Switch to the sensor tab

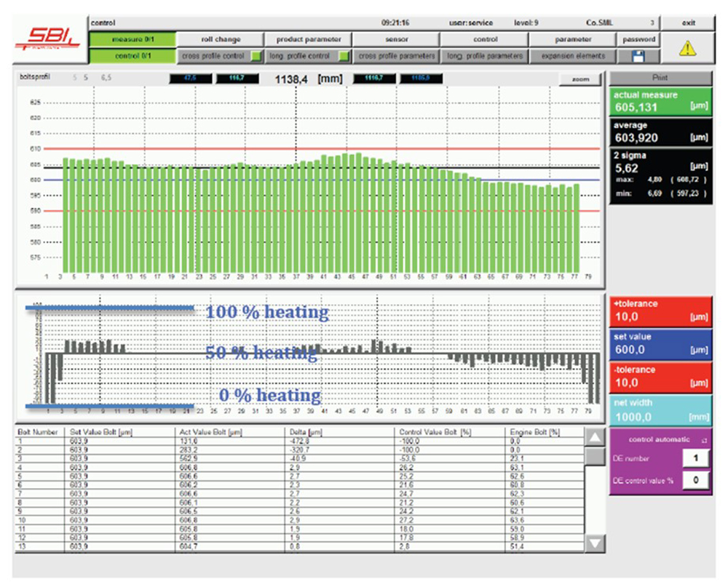[397, 39]
